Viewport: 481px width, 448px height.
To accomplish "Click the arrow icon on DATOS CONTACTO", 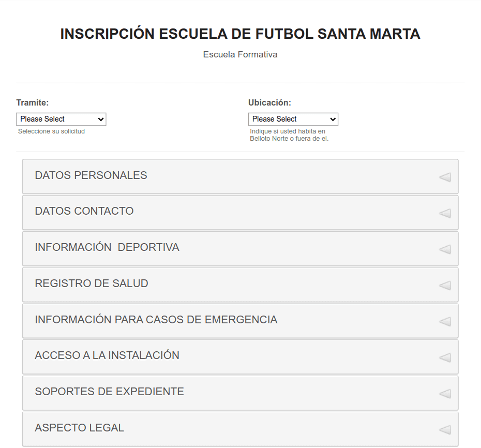I will click(x=445, y=213).
